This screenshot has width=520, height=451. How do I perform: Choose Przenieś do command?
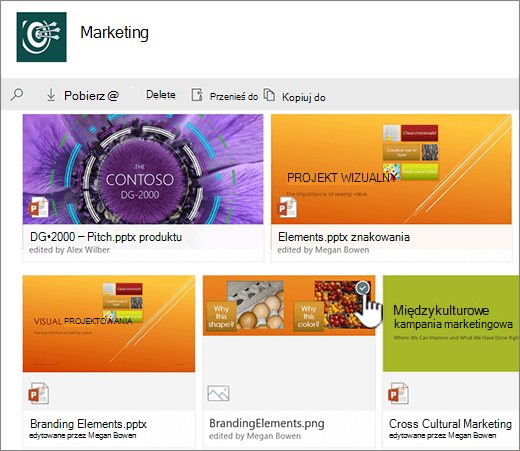234,97
